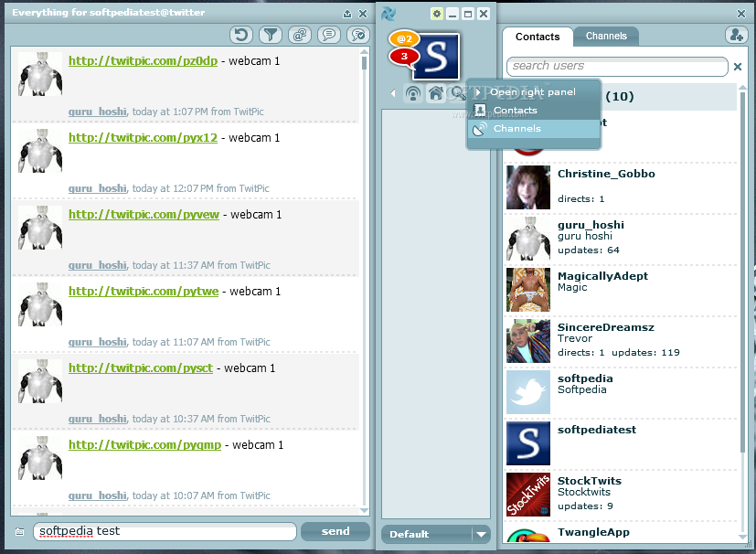756x554 pixels.
Task: Click guru_hoshi author link at 11:37 AM
Action: point(98,265)
